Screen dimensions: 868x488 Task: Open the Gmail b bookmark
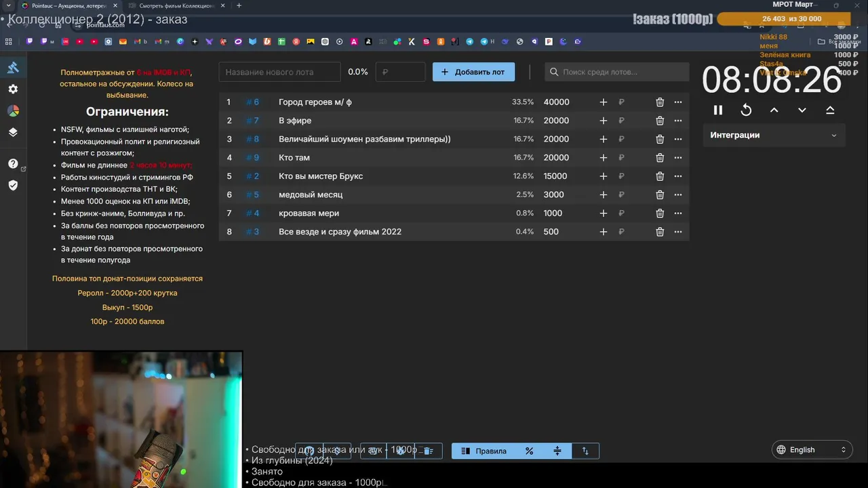click(x=140, y=41)
